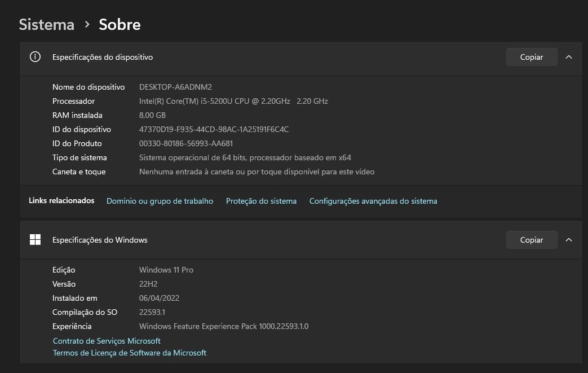Click the edition value Windows 11 Pro
This screenshot has width=588, height=373.
[166, 270]
